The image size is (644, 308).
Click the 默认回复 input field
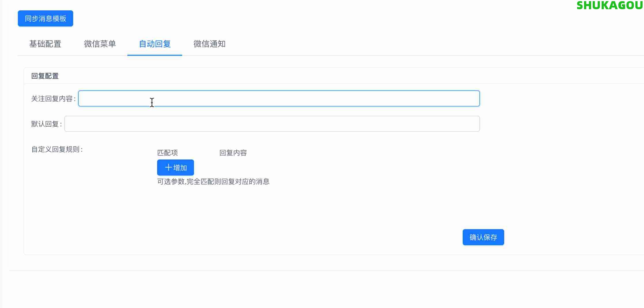pyautogui.click(x=272, y=124)
